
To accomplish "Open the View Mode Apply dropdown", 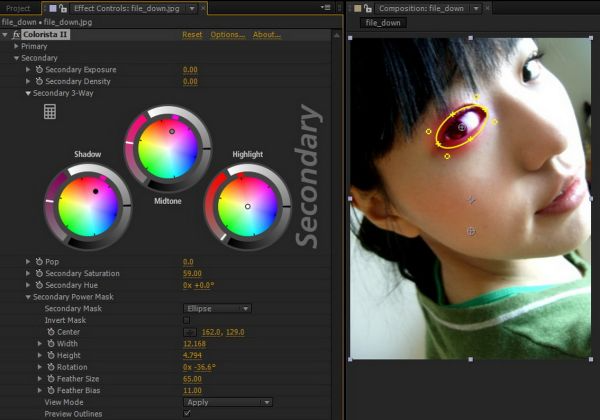I will pos(228,402).
